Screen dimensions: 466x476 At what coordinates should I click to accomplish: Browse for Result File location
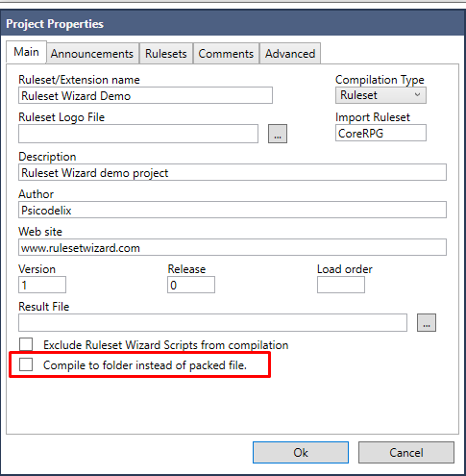(427, 322)
